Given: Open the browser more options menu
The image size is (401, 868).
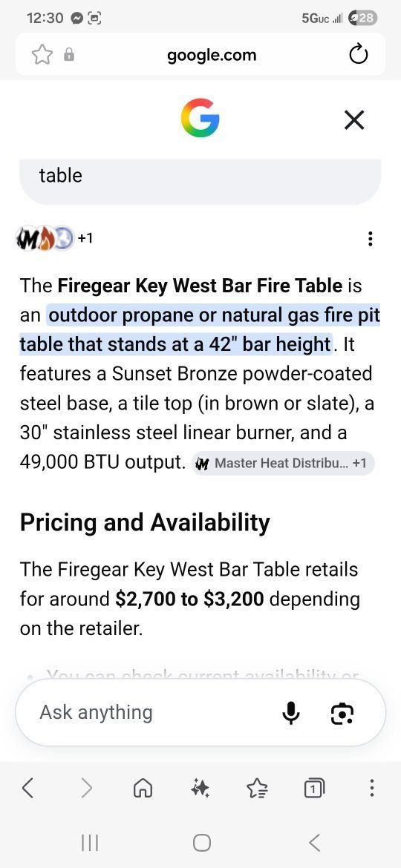Looking at the screenshot, I should point(371,787).
